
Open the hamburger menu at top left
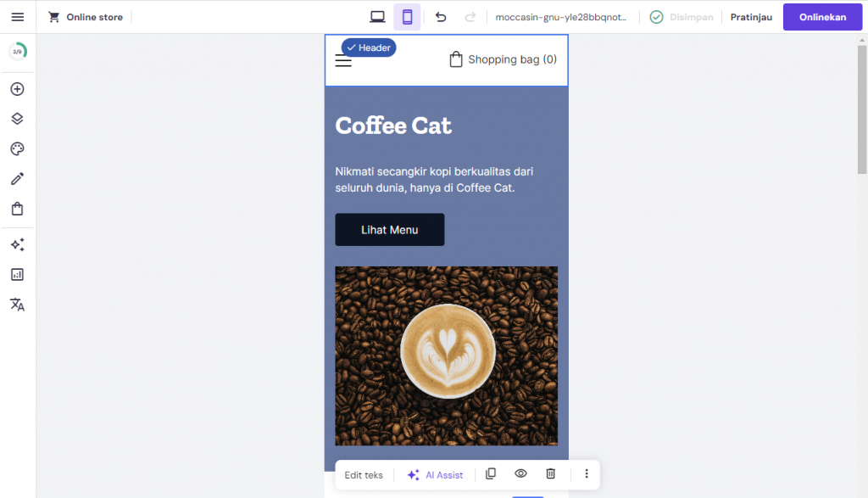click(x=17, y=16)
